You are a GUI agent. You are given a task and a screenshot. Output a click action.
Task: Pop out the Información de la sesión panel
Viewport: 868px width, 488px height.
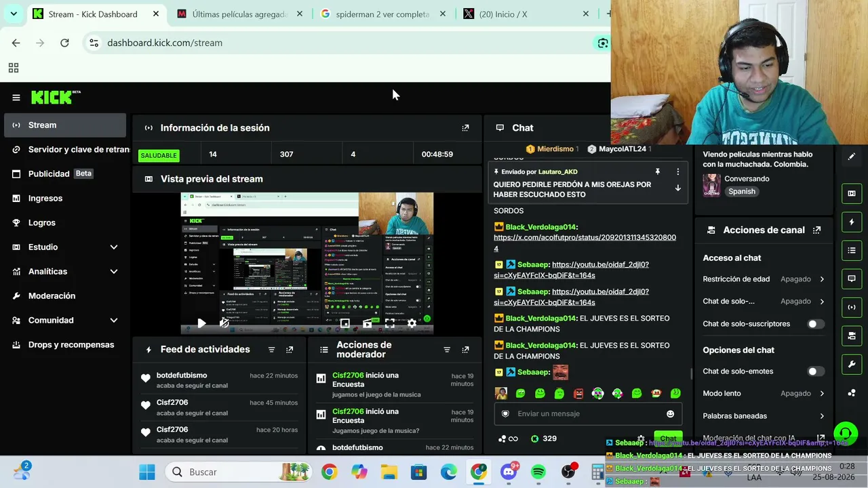pyautogui.click(x=465, y=127)
